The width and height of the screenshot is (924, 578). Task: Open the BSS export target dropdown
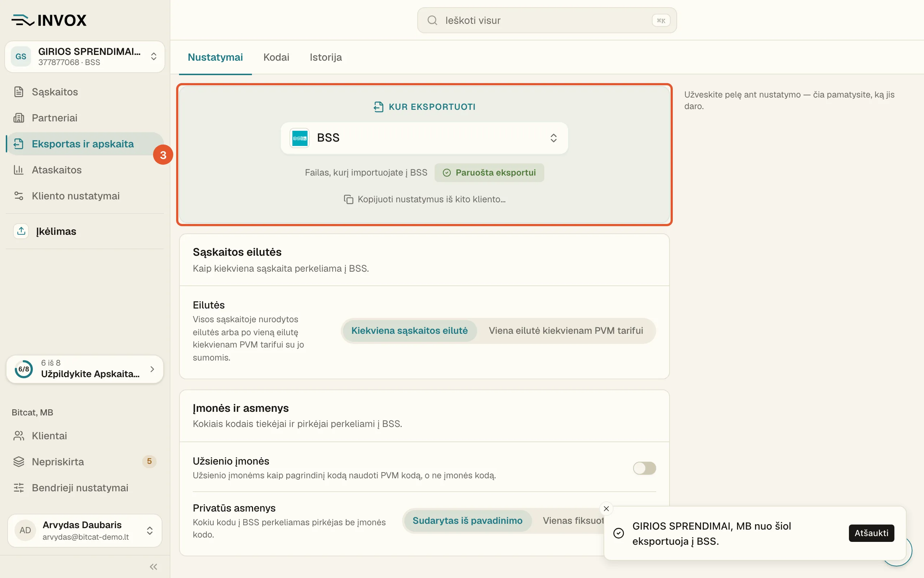(x=424, y=138)
